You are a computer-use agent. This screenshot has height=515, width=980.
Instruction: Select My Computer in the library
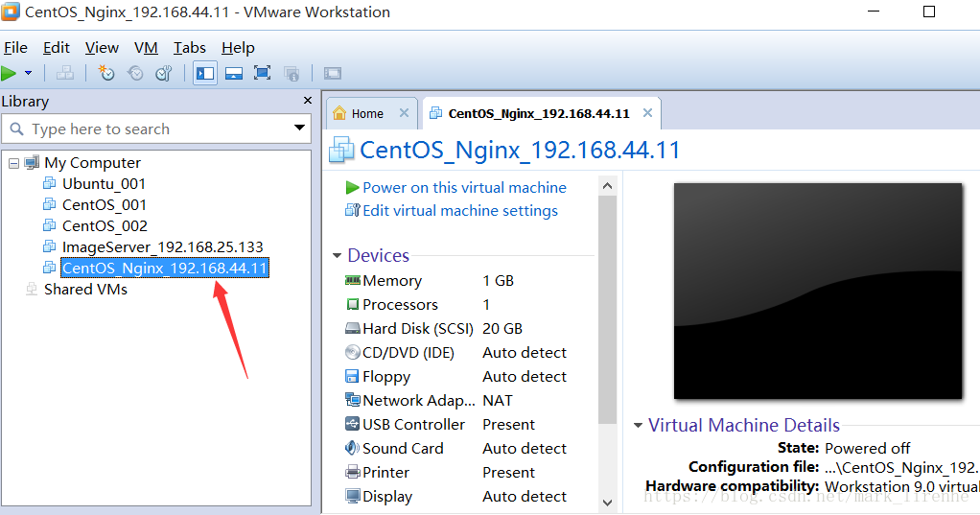coord(92,162)
